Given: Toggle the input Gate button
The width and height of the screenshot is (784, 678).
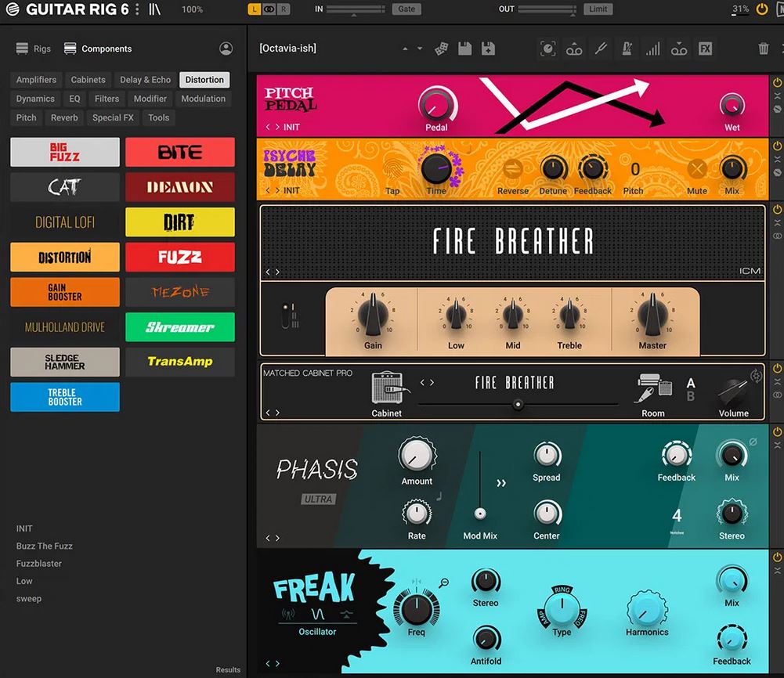Looking at the screenshot, I should pyautogui.click(x=406, y=9).
